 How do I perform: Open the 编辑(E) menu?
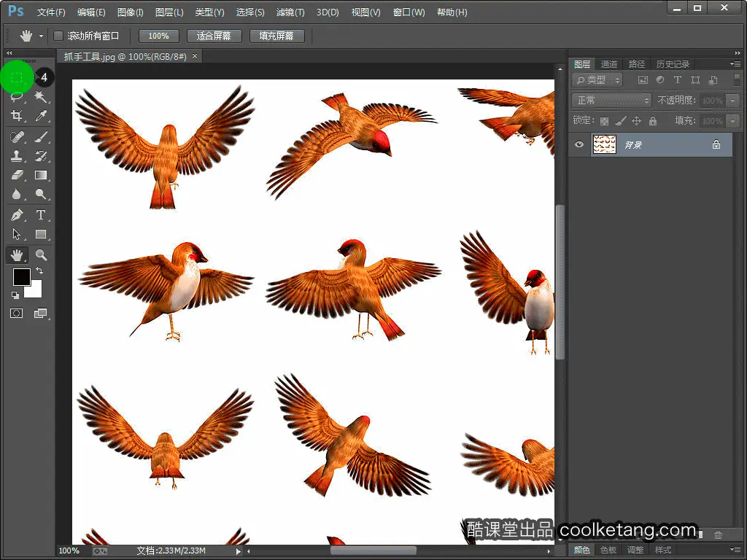[91, 12]
